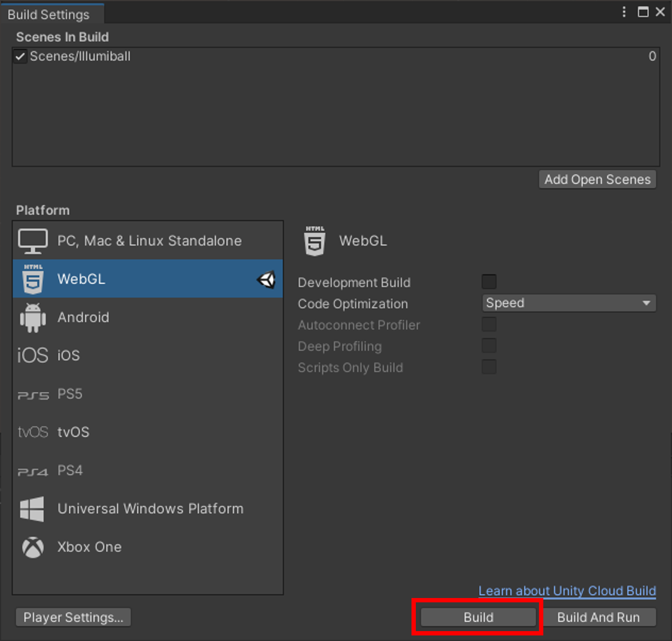This screenshot has width=672, height=641.
Task: Open the Learn about Unity Cloud Build link
Action: coord(567,591)
